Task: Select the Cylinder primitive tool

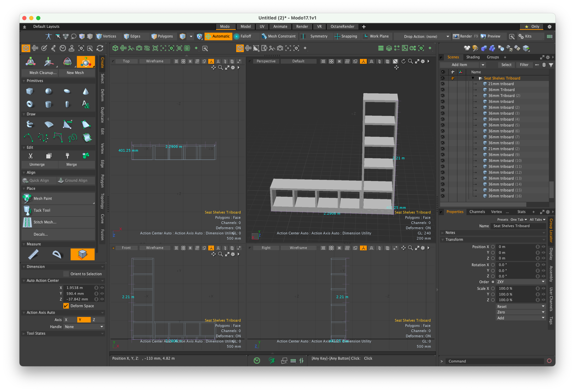Action: [x=49, y=104]
